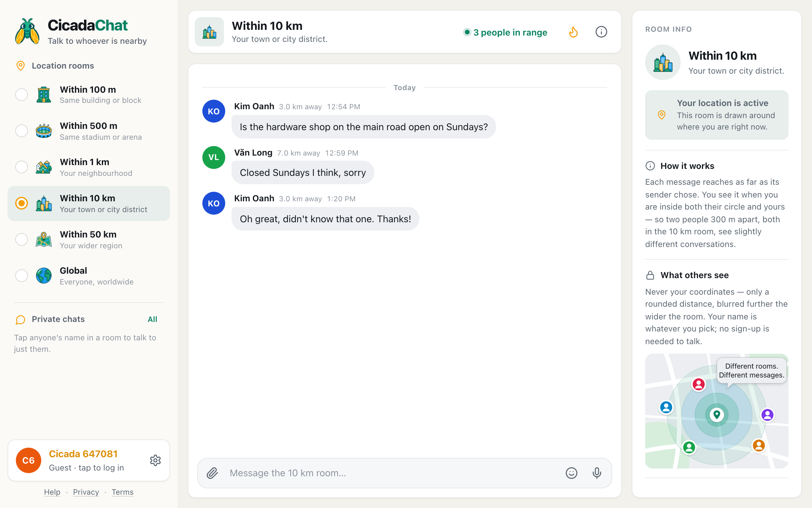Click Kim Oanh's name at 1:20 PM

click(254, 198)
